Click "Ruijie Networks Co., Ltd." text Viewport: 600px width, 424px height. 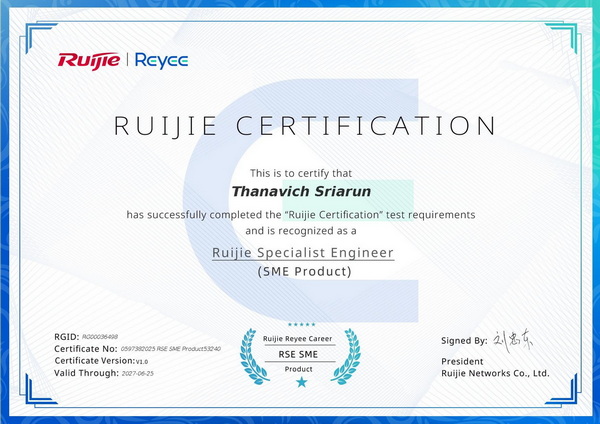495,373
